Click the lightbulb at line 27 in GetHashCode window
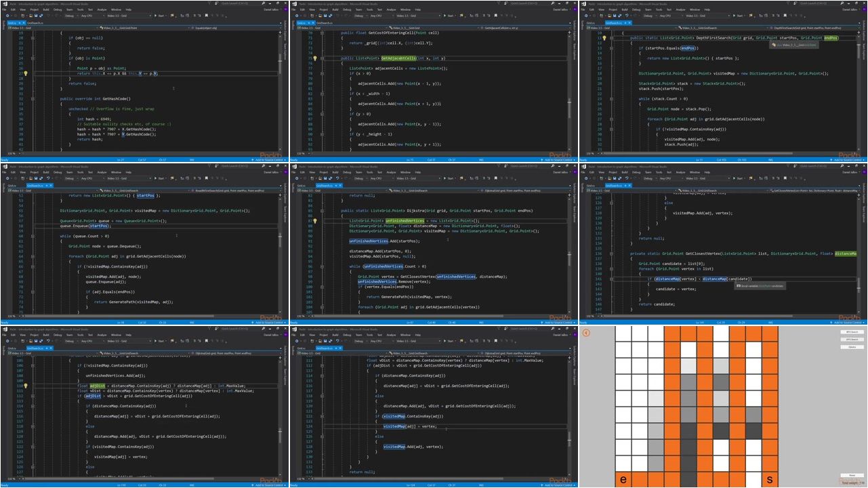868x488 pixels. [26, 73]
